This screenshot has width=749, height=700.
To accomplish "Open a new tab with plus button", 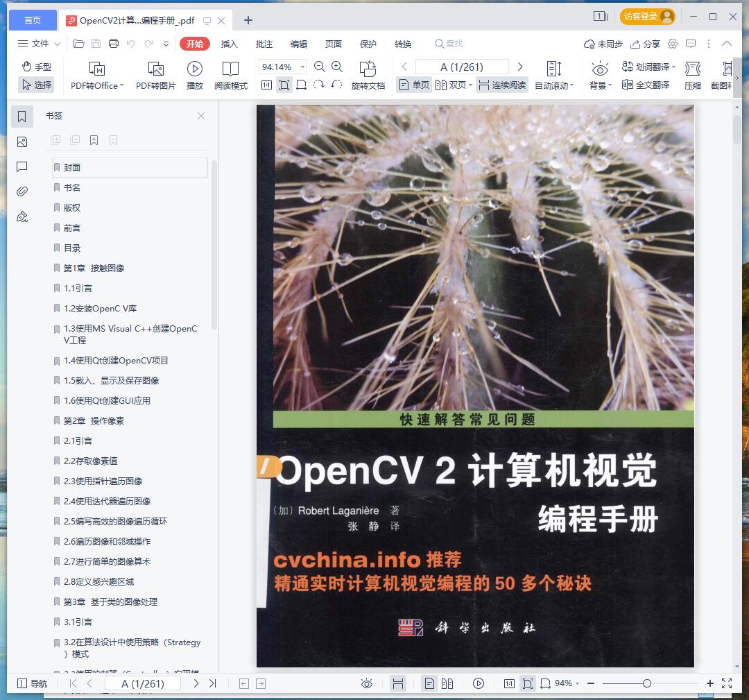I will (x=248, y=20).
